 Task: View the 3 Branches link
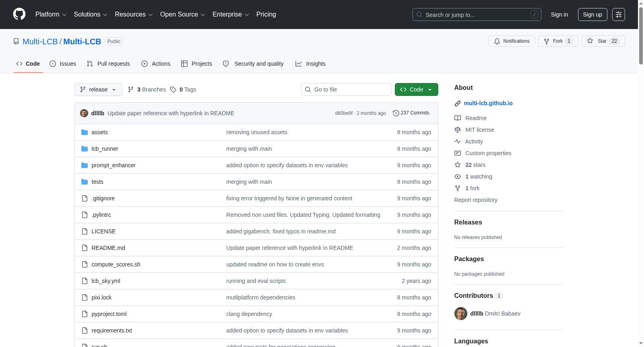coord(147,89)
